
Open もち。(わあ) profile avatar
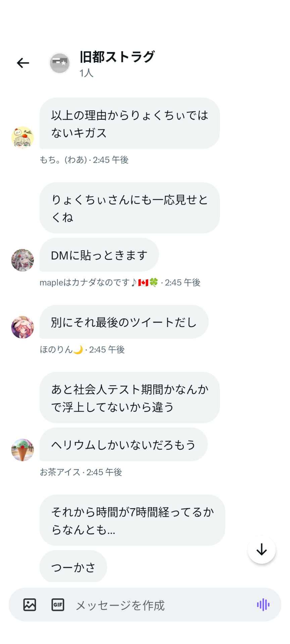(x=22, y=138)
